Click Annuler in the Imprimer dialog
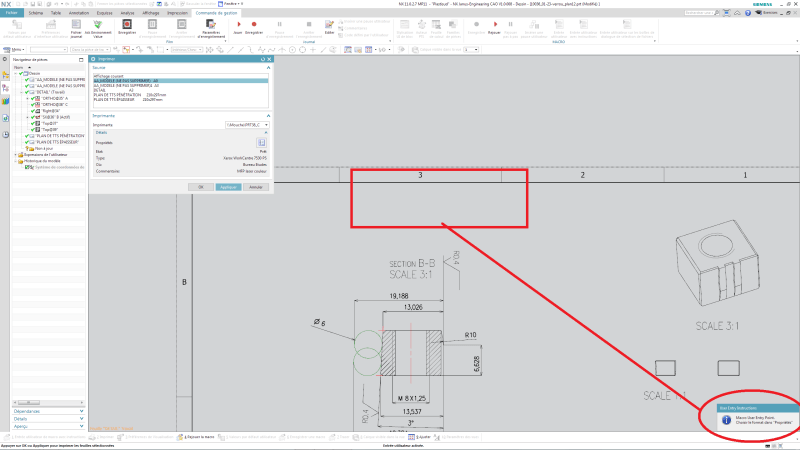 [x=256, y=187]
